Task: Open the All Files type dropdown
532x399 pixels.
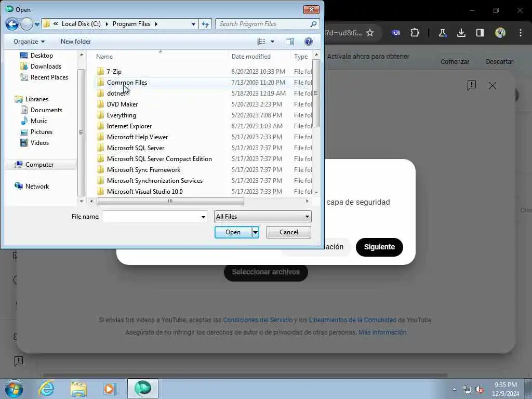Action: tap(262, 217)
